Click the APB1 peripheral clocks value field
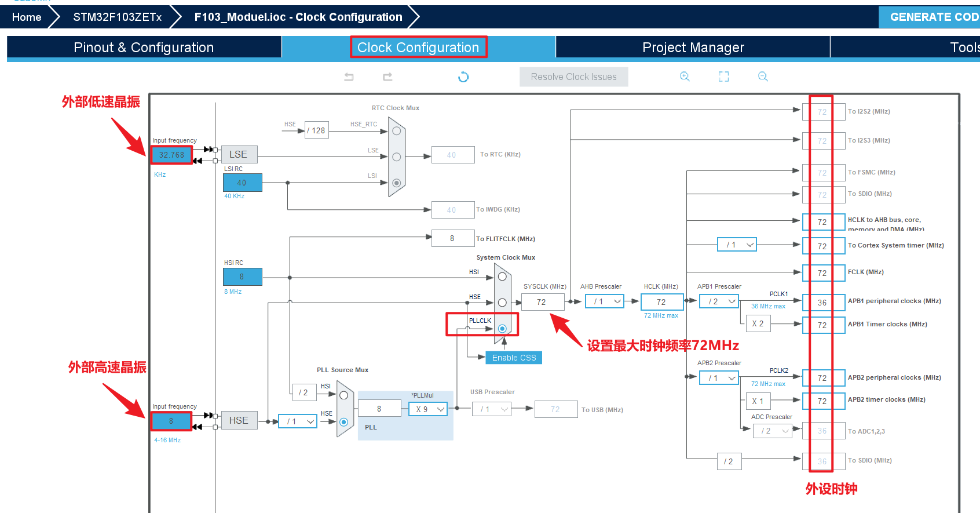This screenshot has width=980, height=513. point(823,303)
